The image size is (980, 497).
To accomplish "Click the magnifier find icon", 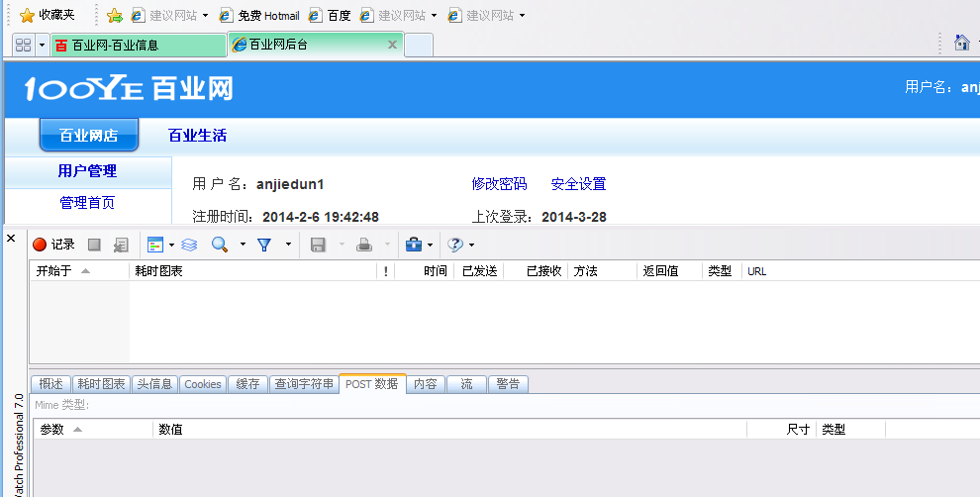I will coord(220,245).
